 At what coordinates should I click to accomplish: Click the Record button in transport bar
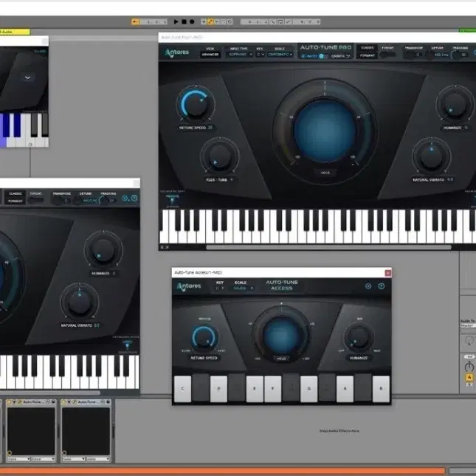(x=192, y=22)
